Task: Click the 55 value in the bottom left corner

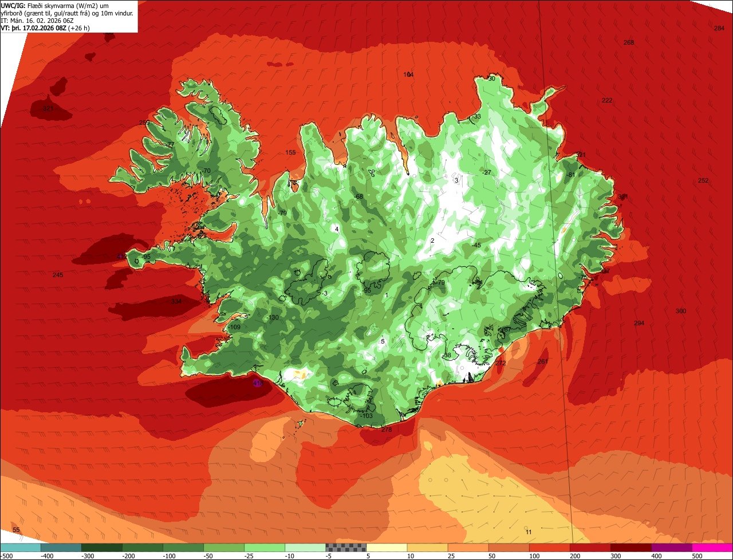Action: click(16, 530)
